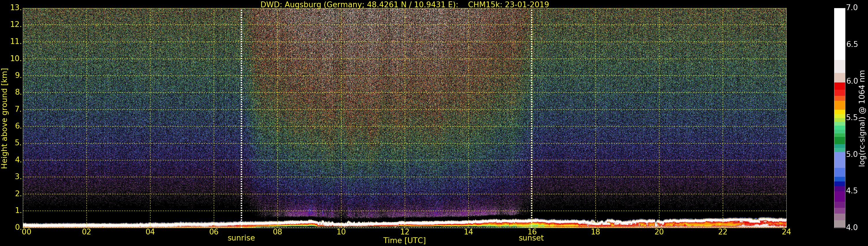868x246 pixels.
Task: Click time tick label '08'
Action: 277,232
